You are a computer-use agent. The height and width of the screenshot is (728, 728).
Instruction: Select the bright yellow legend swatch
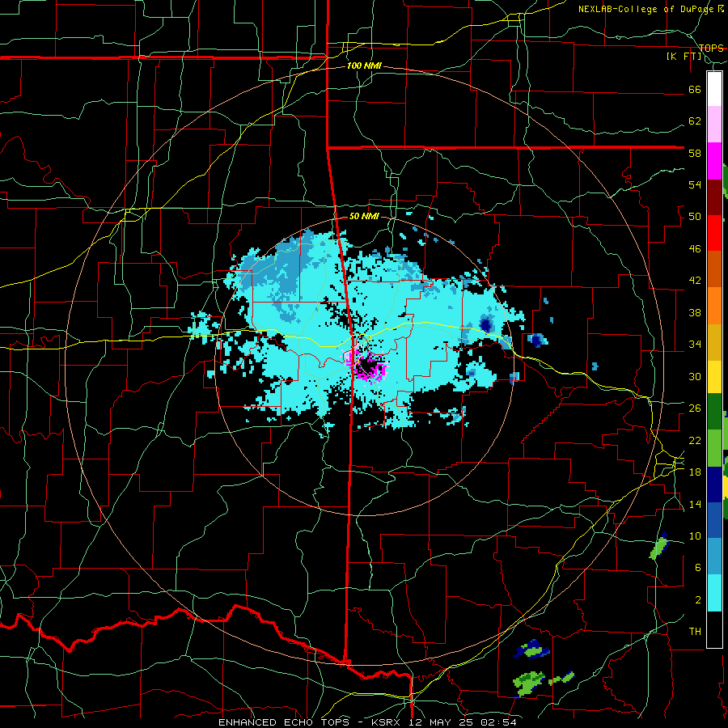[x=714, y=377]
